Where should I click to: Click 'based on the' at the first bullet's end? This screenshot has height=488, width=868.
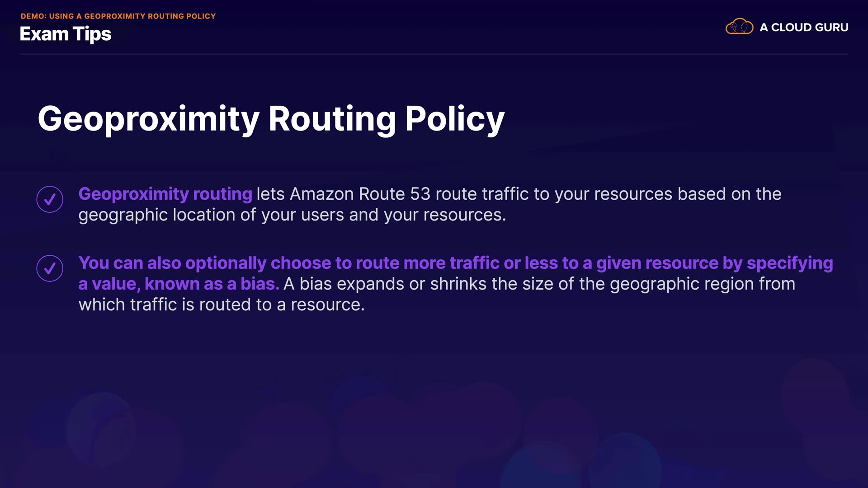(x=729, y=194)
